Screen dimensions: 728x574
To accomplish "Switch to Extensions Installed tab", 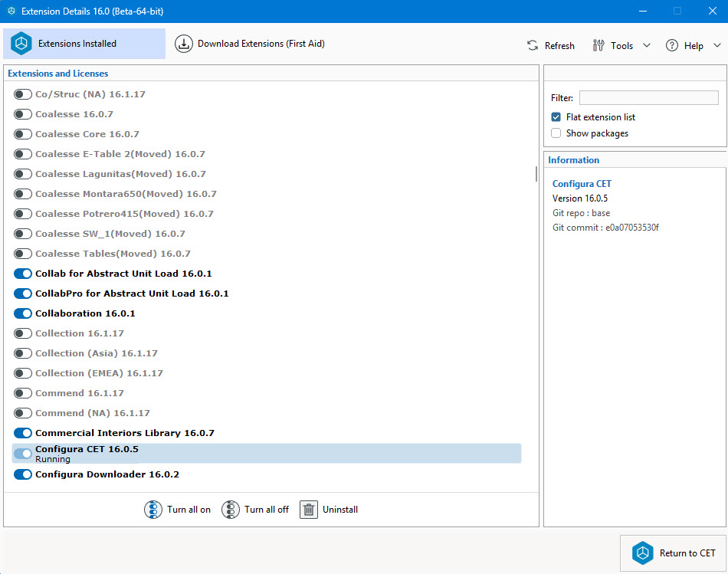I will 84,44.
